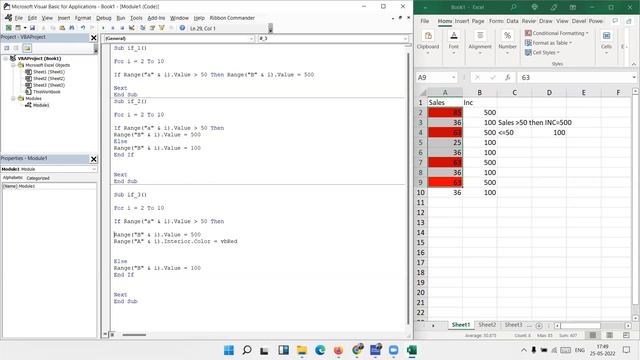Toggle Design Mode icon in VBA toolbar

point(131,28)
